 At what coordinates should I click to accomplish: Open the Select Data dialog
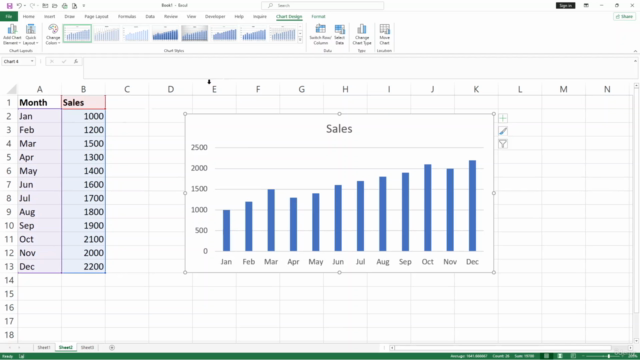coord(340,35)
